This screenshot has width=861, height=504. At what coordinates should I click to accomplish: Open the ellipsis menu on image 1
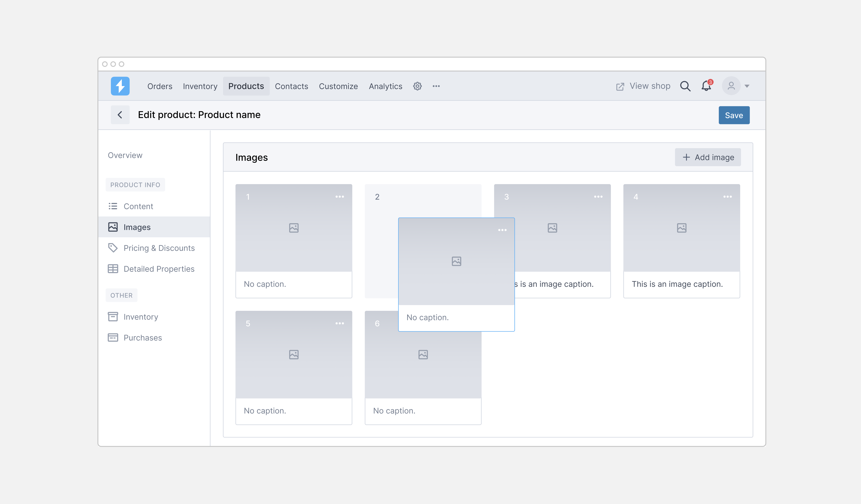tap(340, 196)
